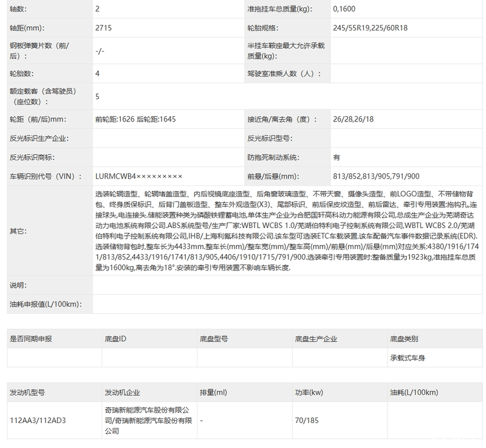Click the 准拖挂车总质量(kg) value 0,1600
This screenshot has width=486, height=448.
tap(401, 10)
